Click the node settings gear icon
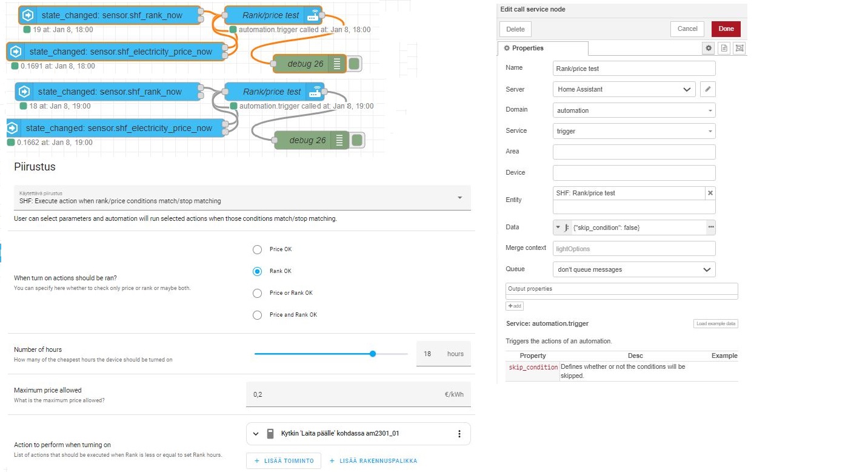Screen dimensions: 868x472 (708, 48)
